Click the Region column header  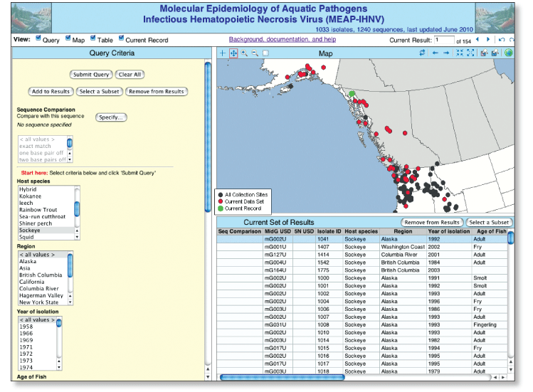pyautogui.click(x=402, y=232)
